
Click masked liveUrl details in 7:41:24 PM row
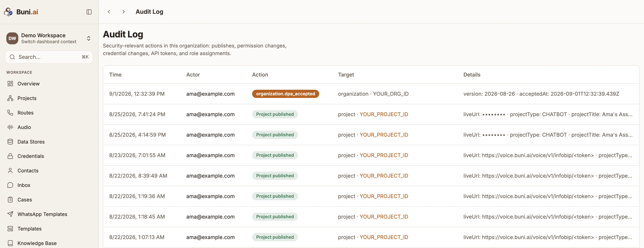point(548,114)
